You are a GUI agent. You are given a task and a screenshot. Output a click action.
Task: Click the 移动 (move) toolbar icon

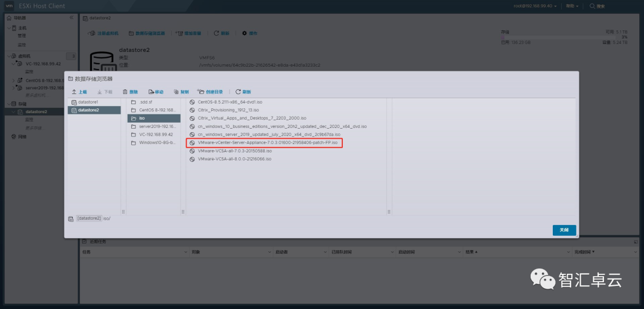click(x=151, y=92)
